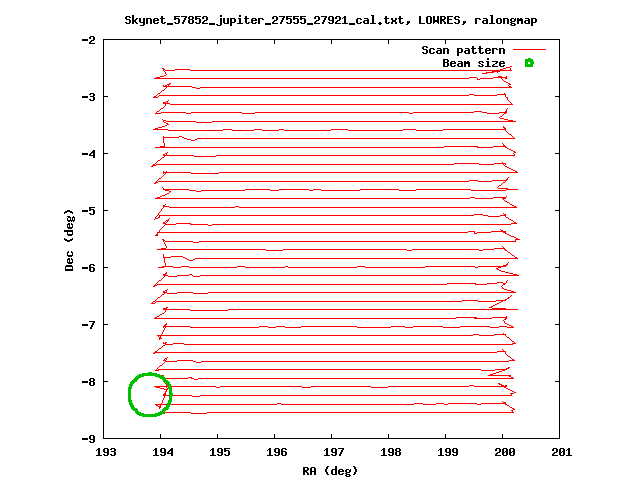Click the RA tick label 194

pos(163,452)
